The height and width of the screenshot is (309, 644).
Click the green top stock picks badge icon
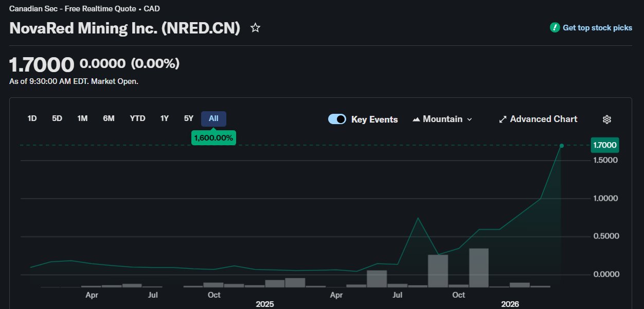point(554,28)
